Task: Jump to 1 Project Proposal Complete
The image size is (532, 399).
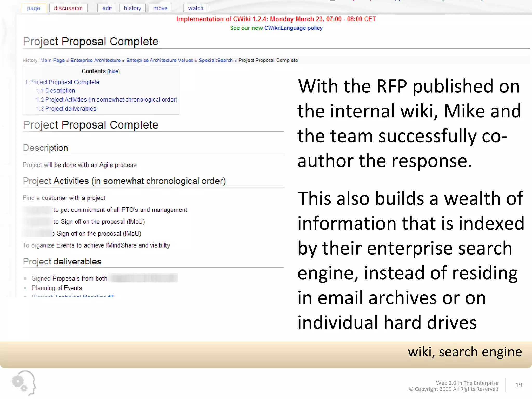Action: (62, 82)
